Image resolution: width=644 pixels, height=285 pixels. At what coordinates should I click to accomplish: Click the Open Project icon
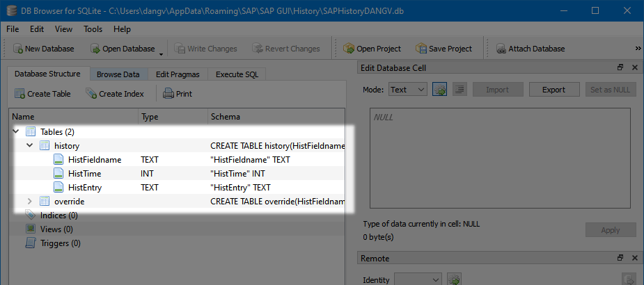pos(349,49)
